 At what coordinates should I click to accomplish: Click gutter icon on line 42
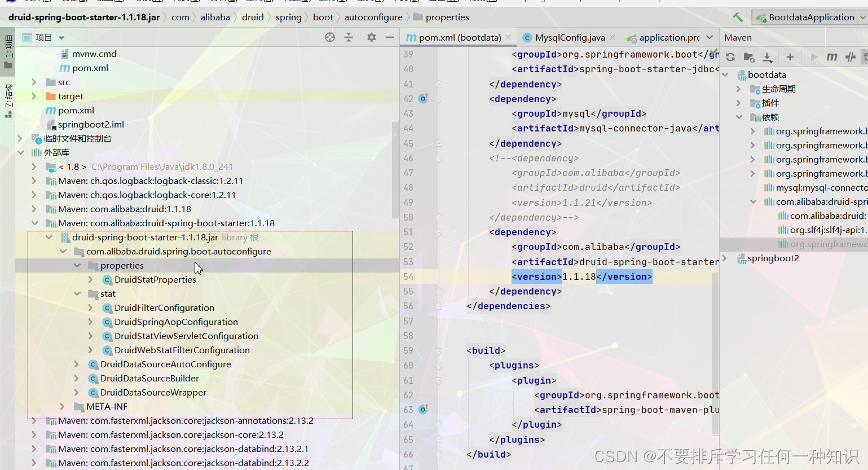423,98
